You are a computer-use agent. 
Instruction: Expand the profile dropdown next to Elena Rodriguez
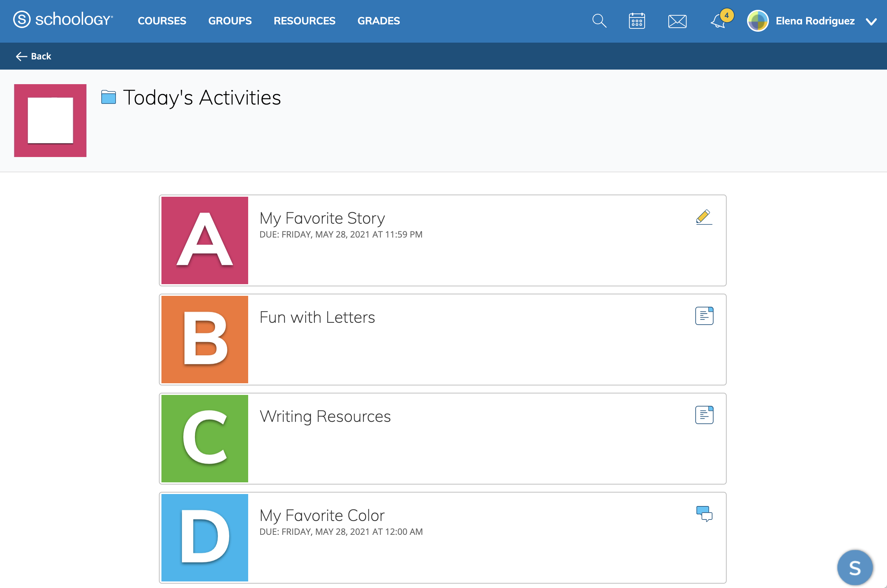(871, 21)
